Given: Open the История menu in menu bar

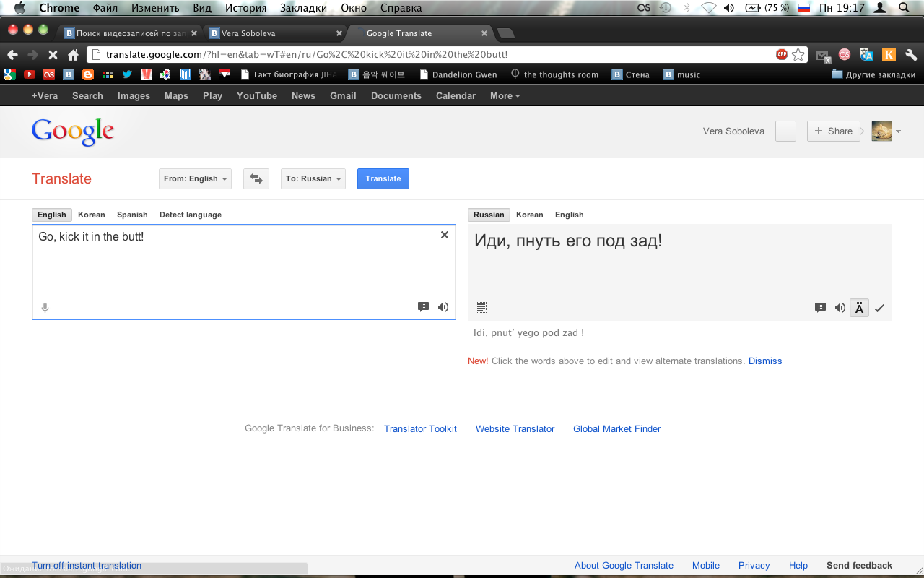Looking at the screenshot, I should tap(245, 8).
